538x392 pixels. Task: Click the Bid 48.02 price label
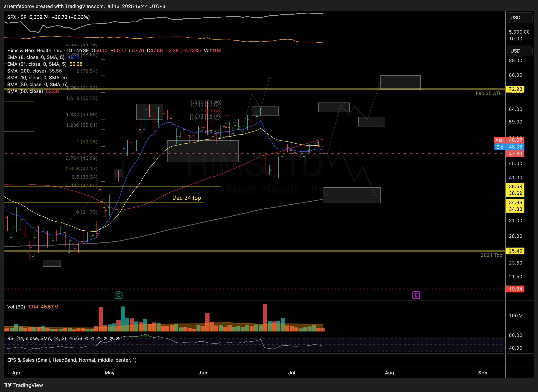[509, 147]
